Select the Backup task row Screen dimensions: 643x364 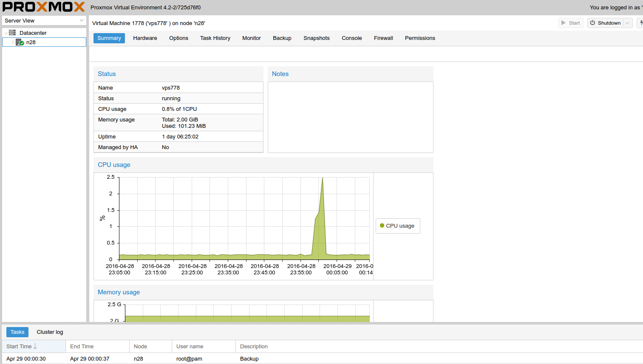click(x=249, y=359)
